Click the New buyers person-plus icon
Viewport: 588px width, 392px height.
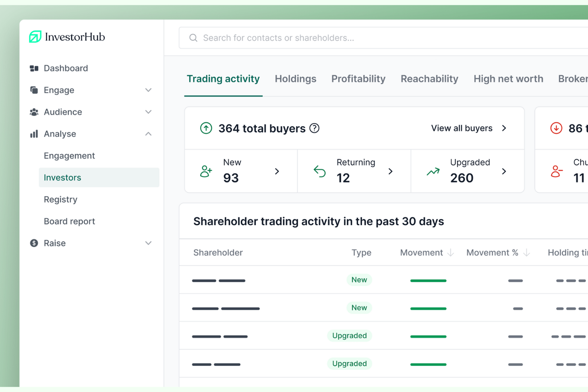coord(205,171)
